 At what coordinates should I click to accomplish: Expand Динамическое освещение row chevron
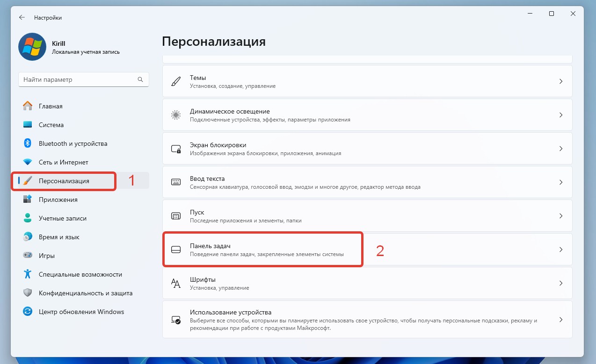coord(561,115)
